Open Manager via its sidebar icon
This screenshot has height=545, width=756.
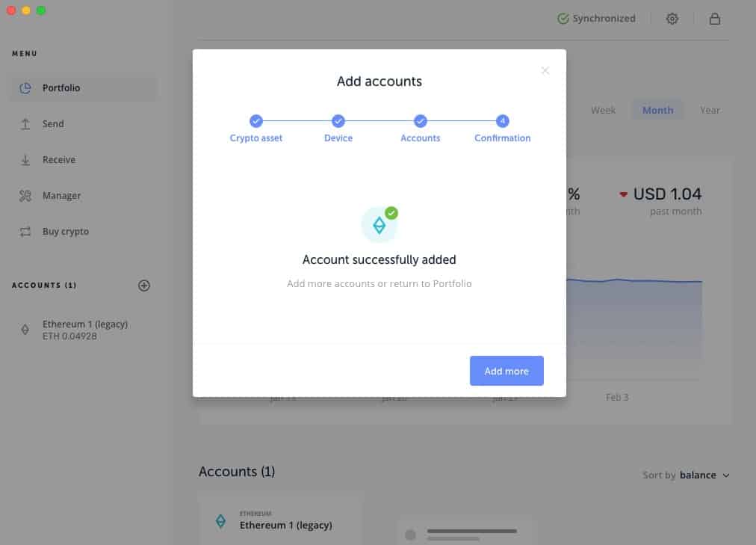(x=25, y=196)
